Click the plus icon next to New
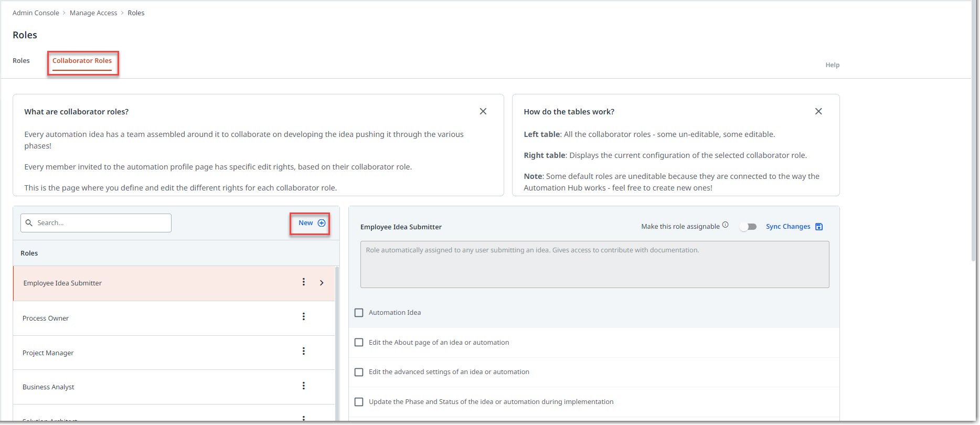 click(322, 223)
